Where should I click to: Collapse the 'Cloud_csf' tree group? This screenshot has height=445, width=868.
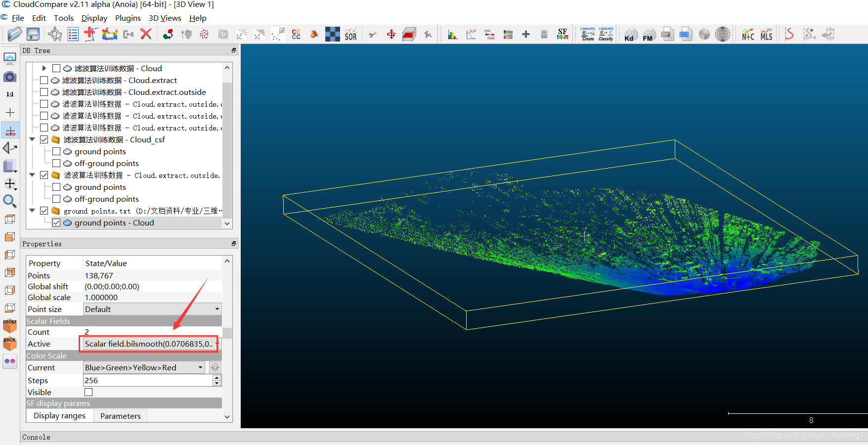(32, 139)
